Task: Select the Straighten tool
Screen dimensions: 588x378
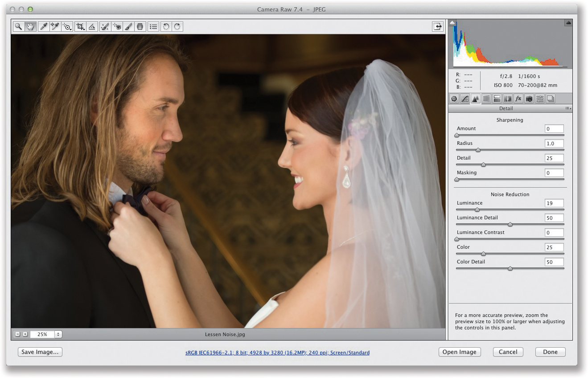Action: coord(92,27)
